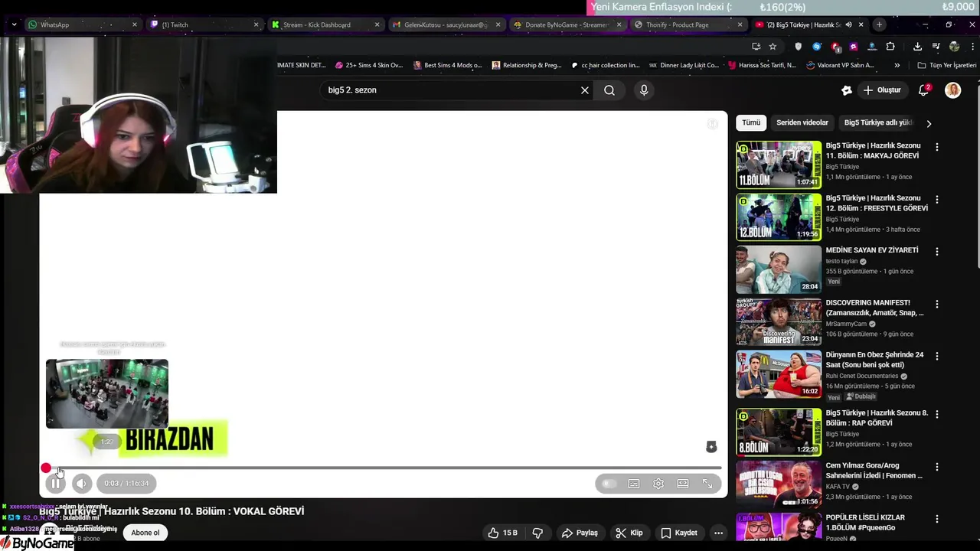Image resolution: width=980 pixels, height=551 pixels.
Task: Open the 12. Bölüm FREESTYLE GÖREVİ video title
Action: pos(877,203)
